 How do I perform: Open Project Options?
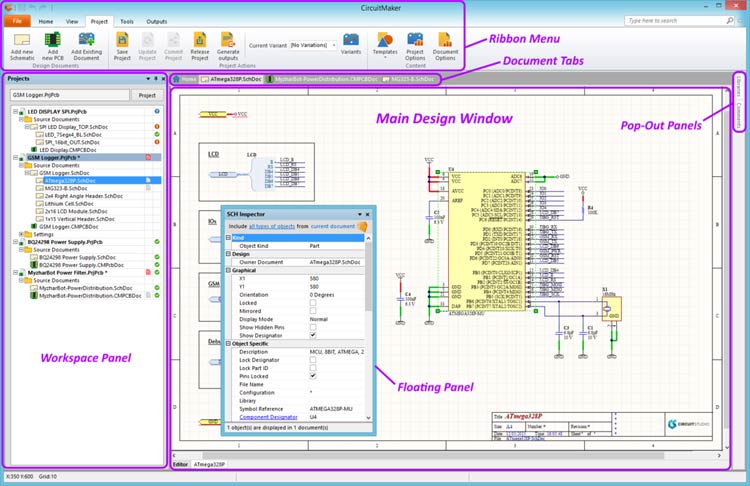(x=415, y=40)
